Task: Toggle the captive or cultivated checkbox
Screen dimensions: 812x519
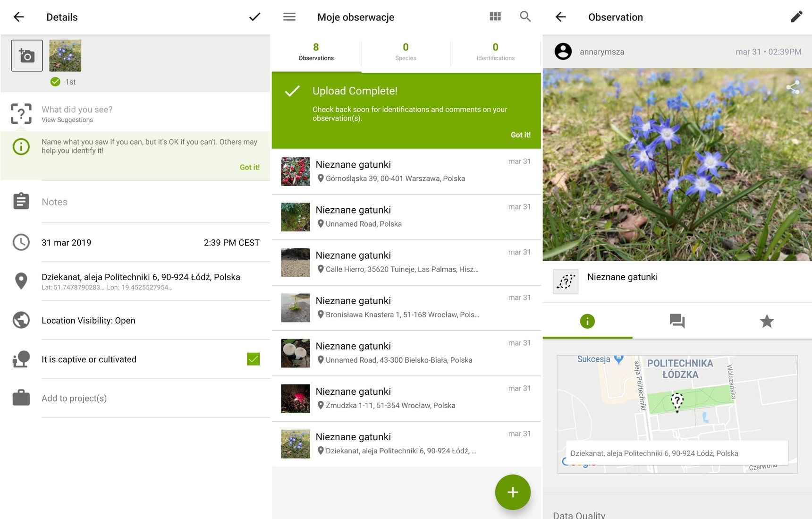Action: pyautogui.click(x=253, y=359)
